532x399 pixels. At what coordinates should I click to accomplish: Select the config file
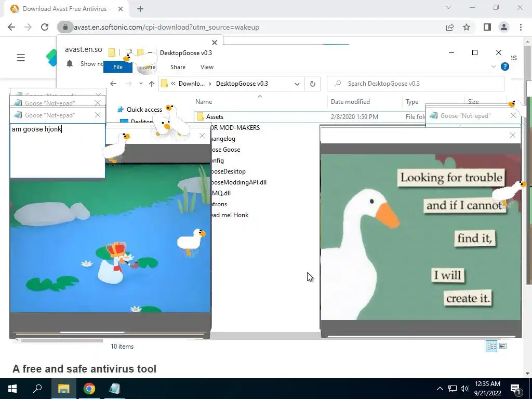pos(217,160)
